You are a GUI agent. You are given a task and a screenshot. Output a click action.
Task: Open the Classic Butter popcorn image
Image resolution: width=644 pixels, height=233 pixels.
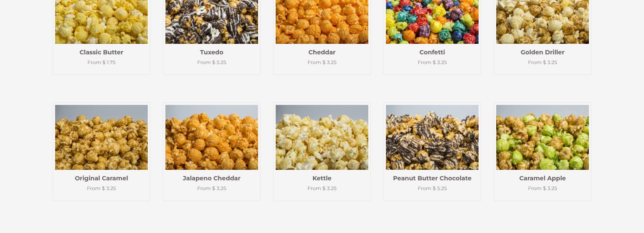point(101,22)
